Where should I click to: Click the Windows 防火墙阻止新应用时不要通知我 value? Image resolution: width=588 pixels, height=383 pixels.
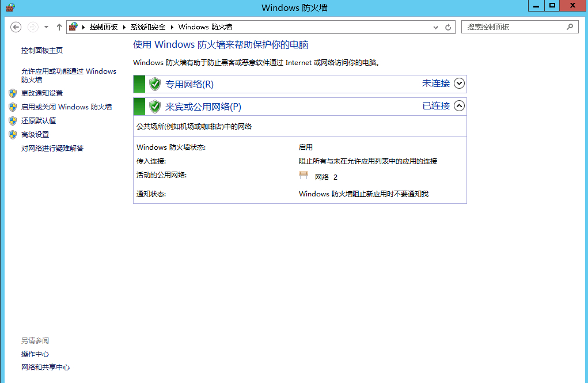coord(363,194)
